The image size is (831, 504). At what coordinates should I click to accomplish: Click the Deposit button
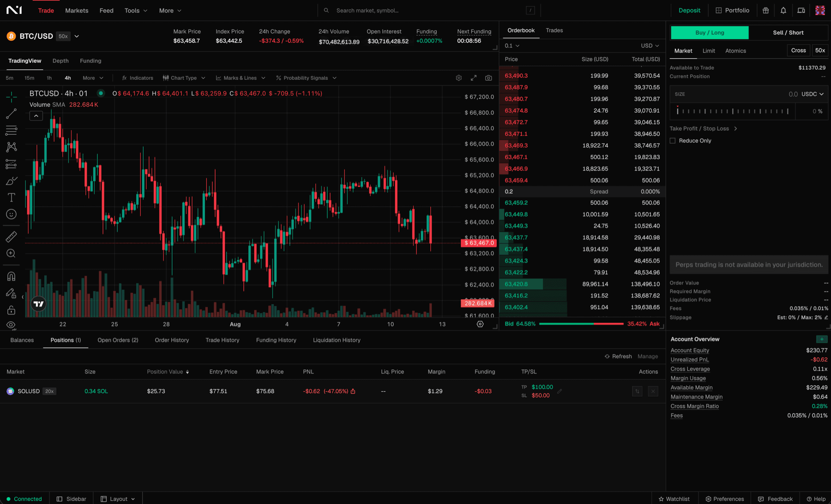tap(689, 10)
